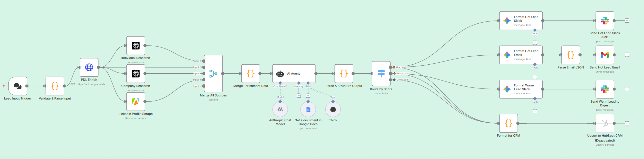The image size is (644, 159).
Task: Open the Get a document in Google Docs node
Action: tap(308, 110)
